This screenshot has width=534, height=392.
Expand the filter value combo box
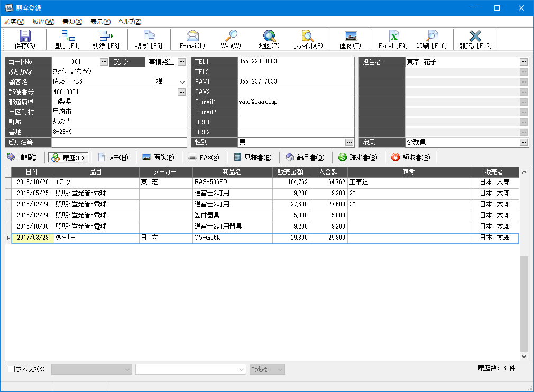coord(242,369)
